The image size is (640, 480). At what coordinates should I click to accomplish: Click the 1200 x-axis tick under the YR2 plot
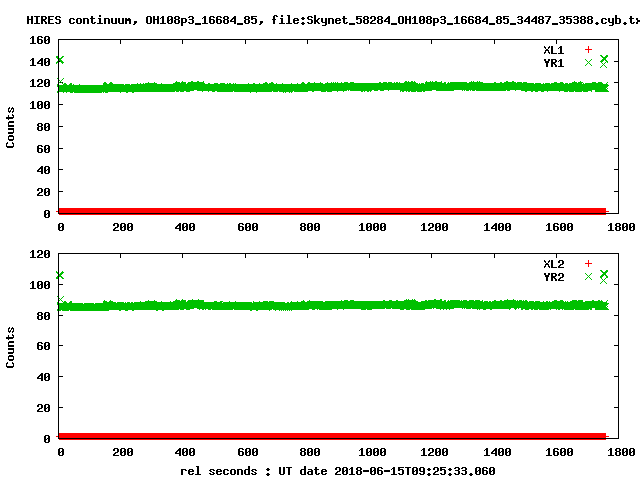(434, 452)
